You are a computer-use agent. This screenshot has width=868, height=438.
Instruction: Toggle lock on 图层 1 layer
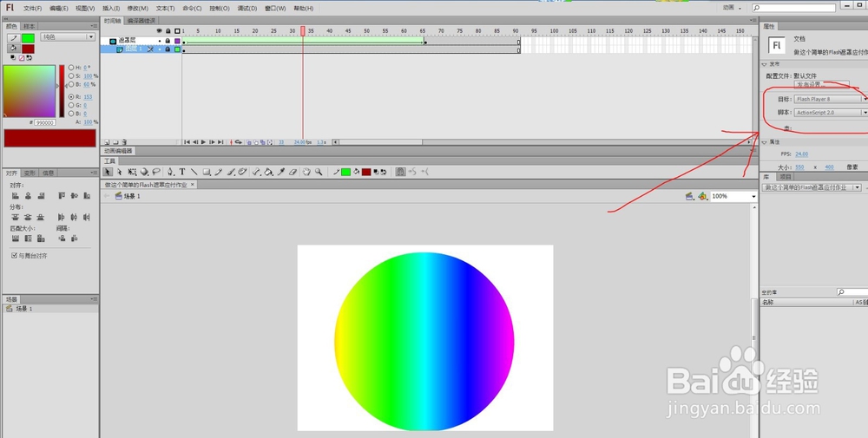[168, 49]
